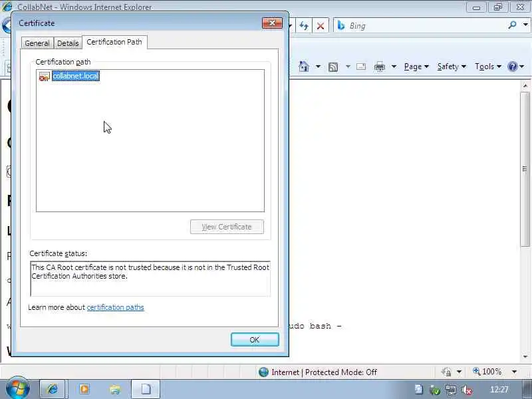Viewport: 532px width, 399px height.
Task: Click the muted volume tray icon
Action: tap(467, 390)
